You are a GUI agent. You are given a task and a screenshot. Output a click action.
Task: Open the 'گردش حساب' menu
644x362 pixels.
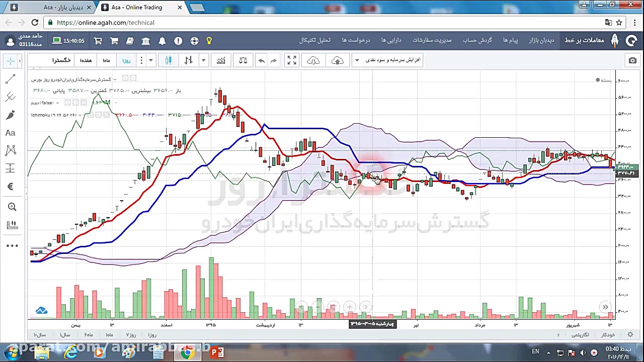click(477, 40)
